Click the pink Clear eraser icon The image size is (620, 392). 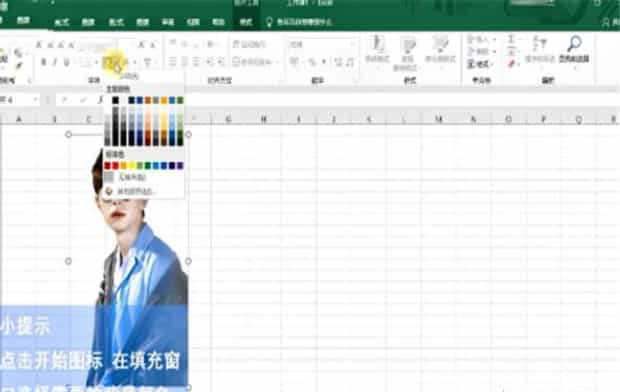tap(512, 63)
